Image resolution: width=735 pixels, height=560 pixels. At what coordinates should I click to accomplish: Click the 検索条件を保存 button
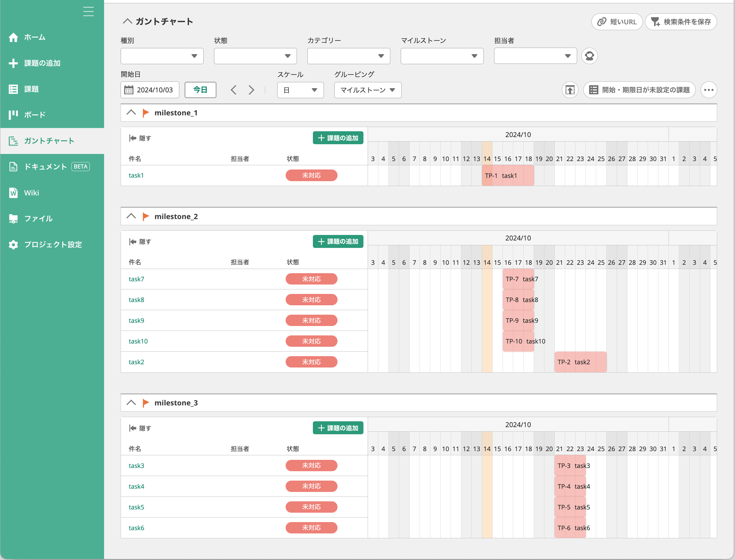click(681, 22)
